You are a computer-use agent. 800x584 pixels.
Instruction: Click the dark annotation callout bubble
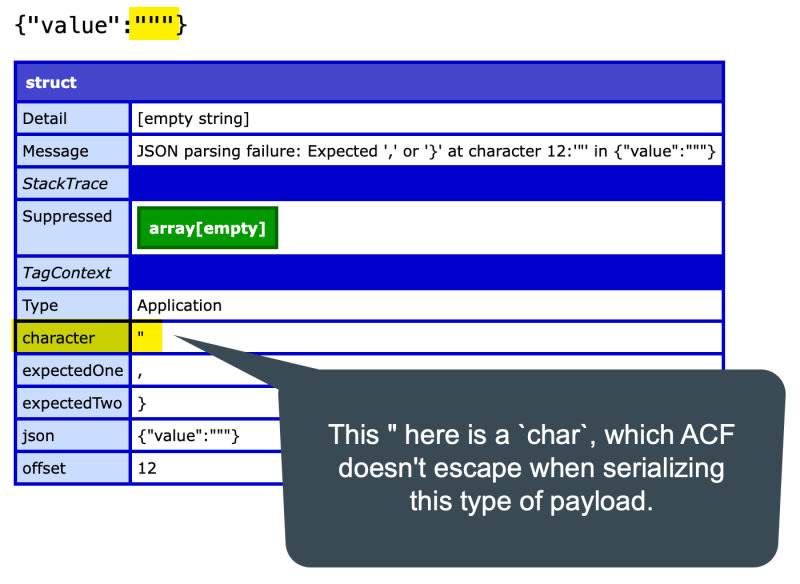pyautogui.click(x=530, y=468)
